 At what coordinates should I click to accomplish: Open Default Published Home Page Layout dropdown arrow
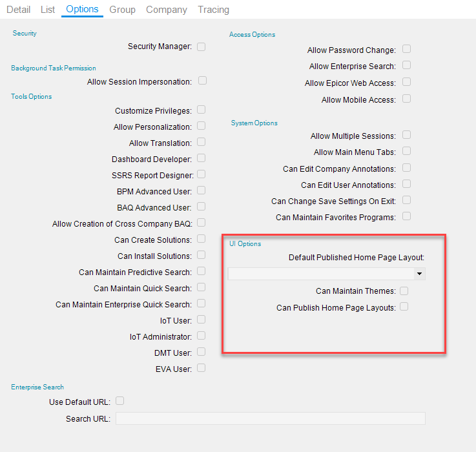[420, 274]
